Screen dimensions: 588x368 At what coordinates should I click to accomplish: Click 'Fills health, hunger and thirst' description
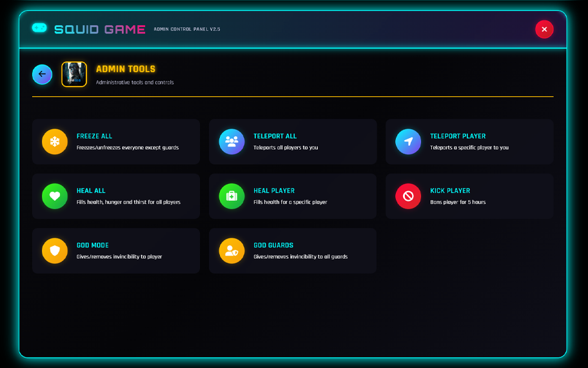coord(129,202)
